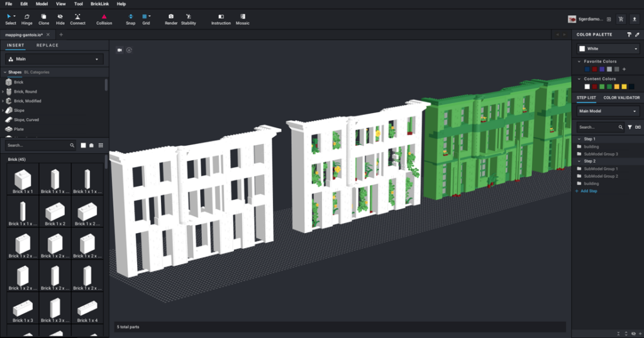Click the brick shape filter icon
The height and width of the screenshot is (338, 644).
point(92,145)
